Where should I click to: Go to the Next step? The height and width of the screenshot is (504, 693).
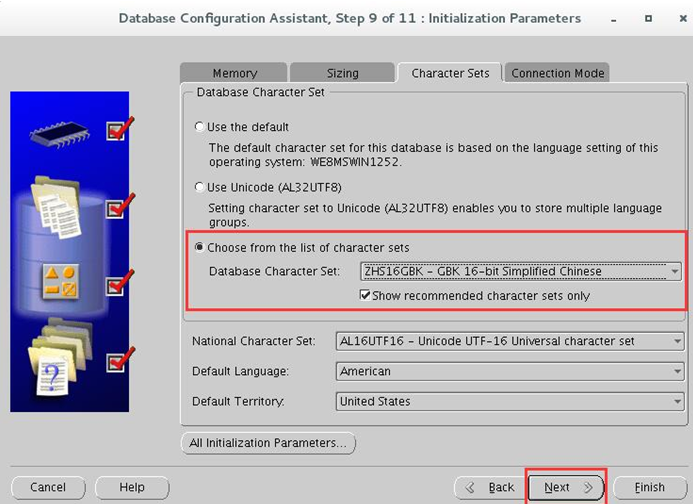[566, 487]
